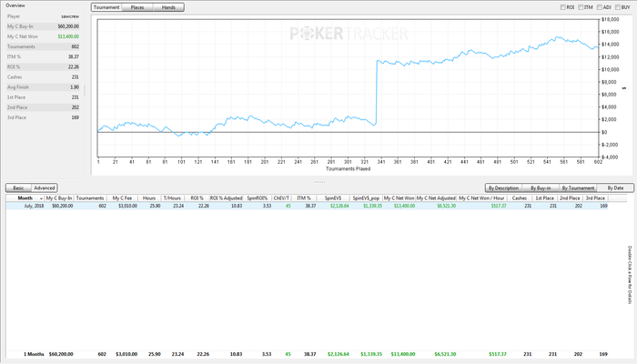637x364 pixels.
Task: Sort by SpinEV$_pop column header
Action: pyautogui.click(x=366, y=198)
